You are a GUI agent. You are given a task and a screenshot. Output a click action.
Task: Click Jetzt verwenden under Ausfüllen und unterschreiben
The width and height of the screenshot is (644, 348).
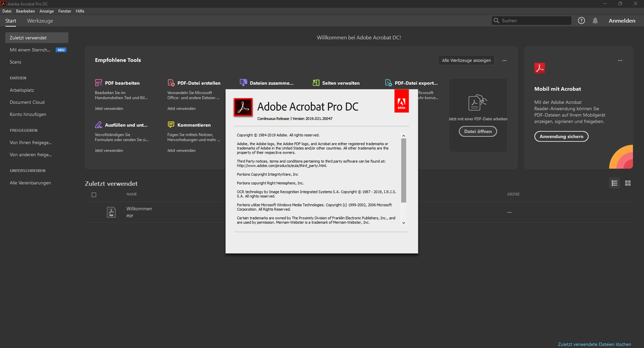109,150
